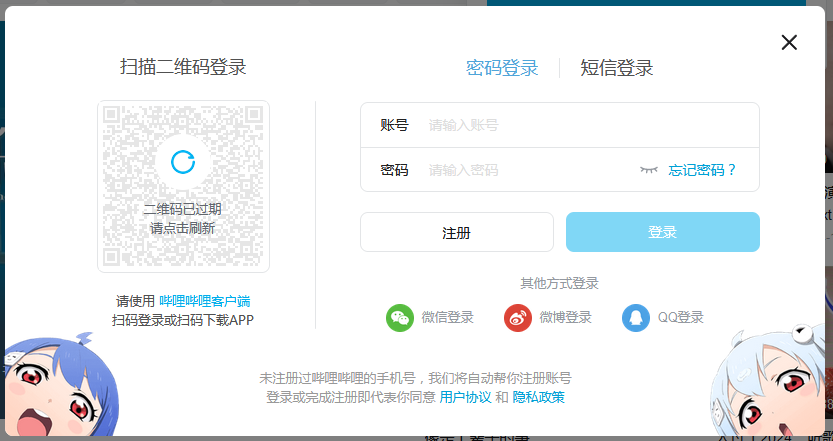Click the Weibo login icon
Viewport: 833px width, 441px height.
[517, 318]
